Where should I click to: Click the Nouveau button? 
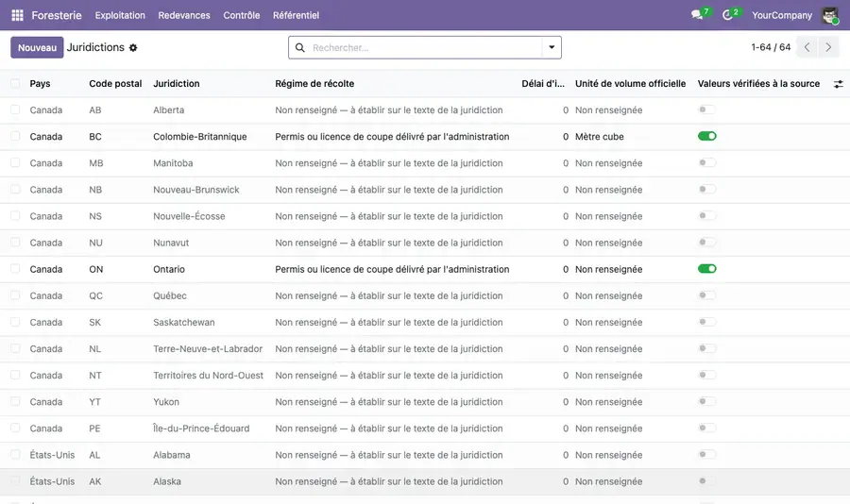tap(37, 48)
